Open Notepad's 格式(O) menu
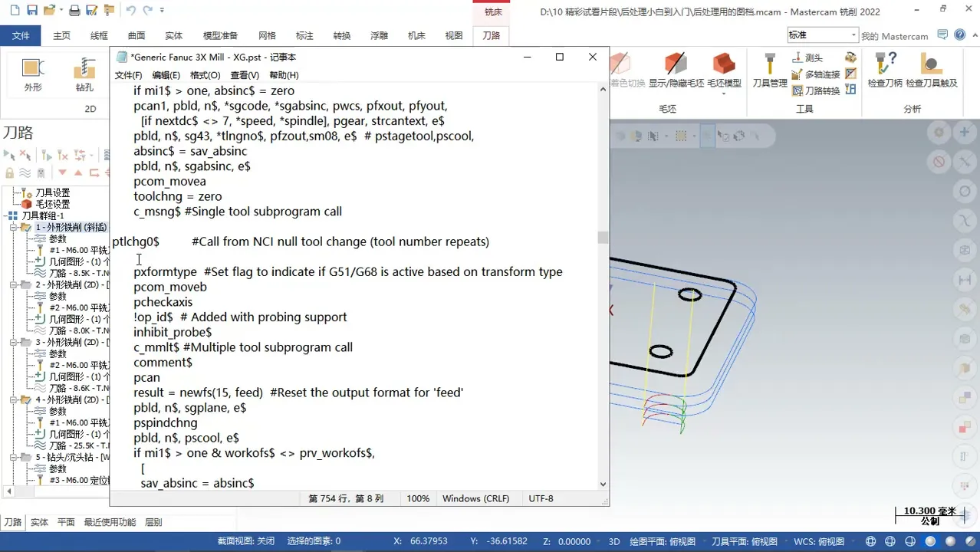This screenshot has width=980, height=552. pyautogui.click(x=205, y=75)
